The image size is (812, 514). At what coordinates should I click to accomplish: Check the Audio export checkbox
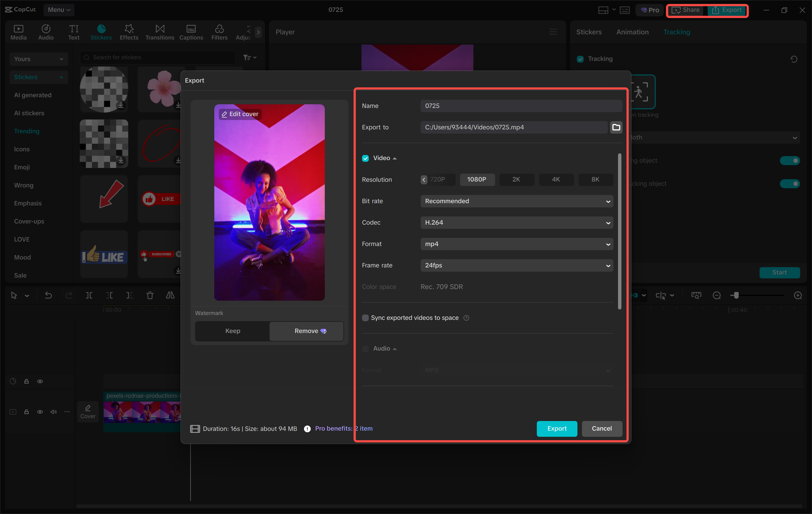[x=365, y=349]
